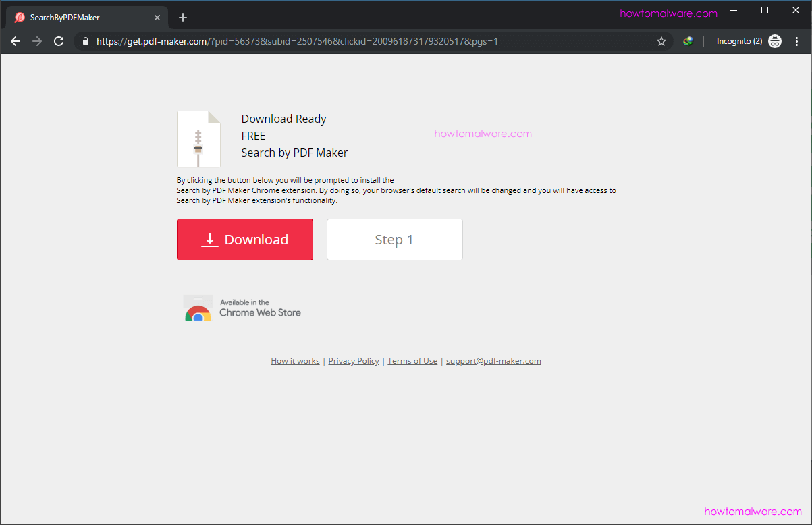
Task: Click the 'Search by PDF Maker' heading text
Action: point(294,153)
